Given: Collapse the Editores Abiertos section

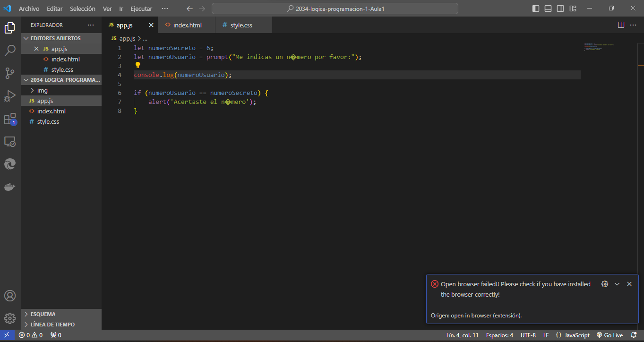Looking at the screenshot, I should 62,38.
